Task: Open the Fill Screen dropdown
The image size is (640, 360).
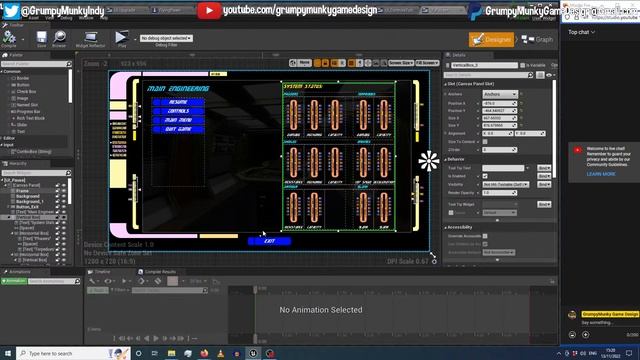Action: (x=427, y=63)
